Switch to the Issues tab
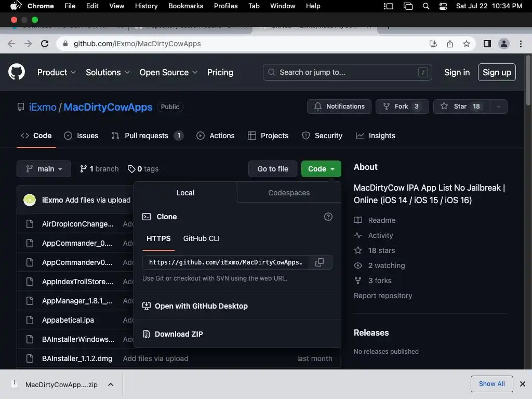 point(82,136)
